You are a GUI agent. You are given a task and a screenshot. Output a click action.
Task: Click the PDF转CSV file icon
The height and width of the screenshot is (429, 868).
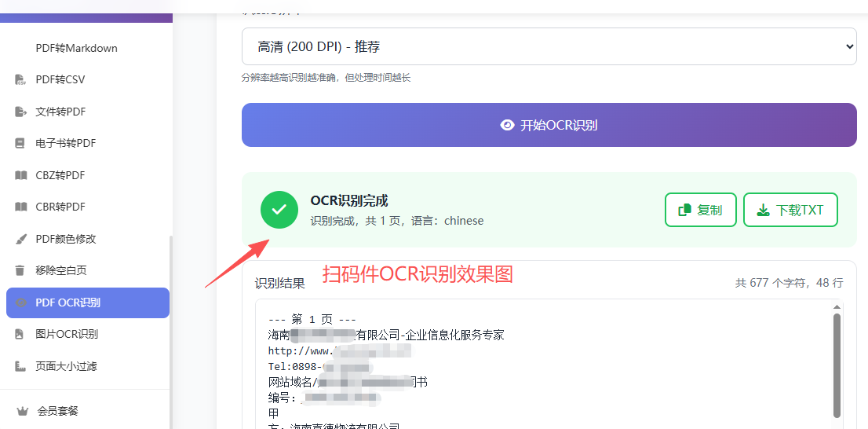point(20,80)
